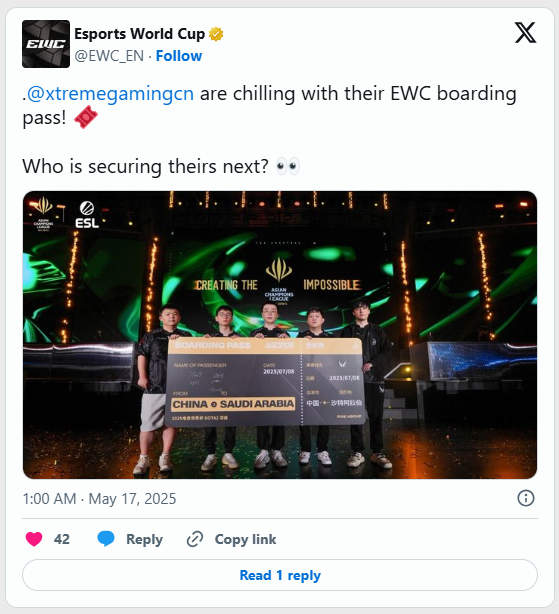Image resolution: width=559 pixels, height=614 pixels.
Task: Click the chain link copy icon
Action: coord(195,539)
